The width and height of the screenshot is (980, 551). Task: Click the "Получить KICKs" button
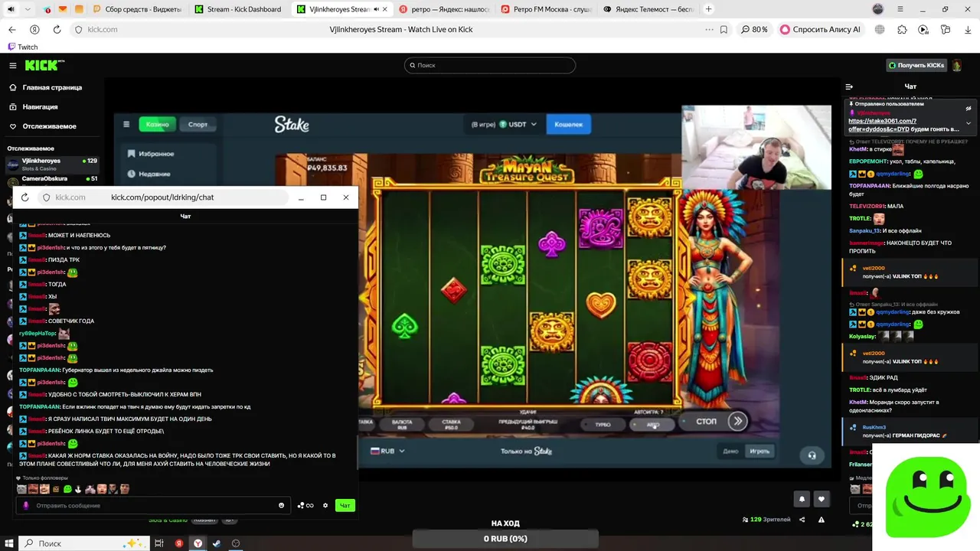pyautogui.click(x=916, y=65)
